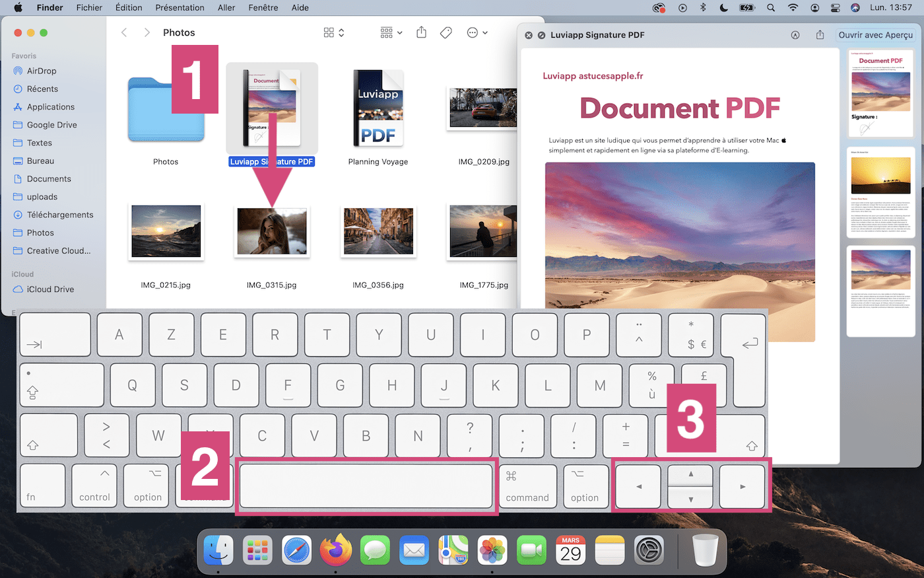Select second page thumbnail with sunset desert
The height and width of the screenshot is (578, 924).
coord(880,192)
